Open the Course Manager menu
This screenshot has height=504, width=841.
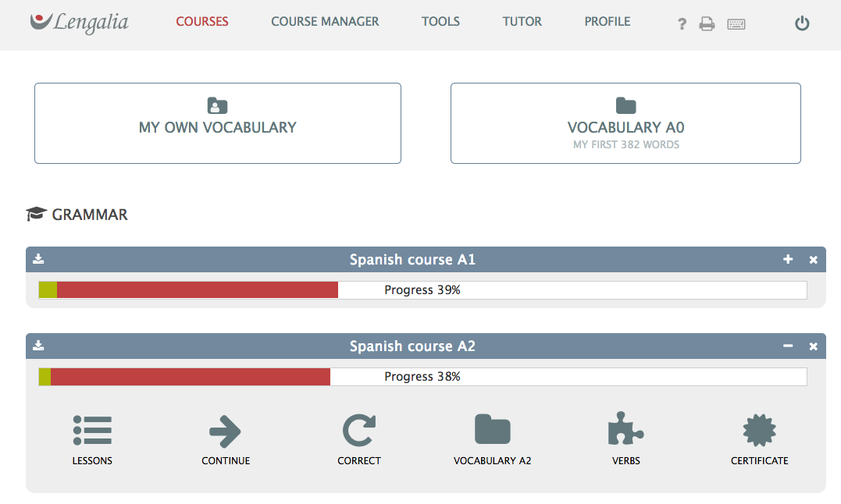325,21
